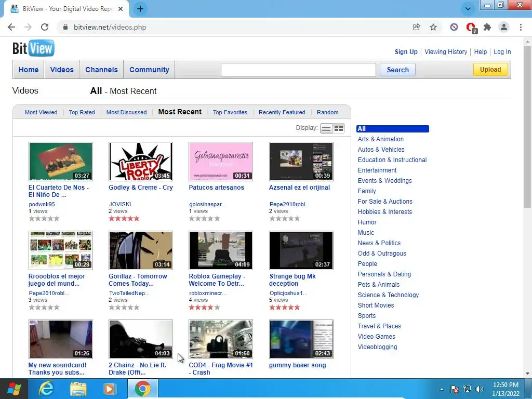Viewport: 532px width, 399px height.
Task: Open the extensions puzzle icon
Action: [x=487, y=27]
